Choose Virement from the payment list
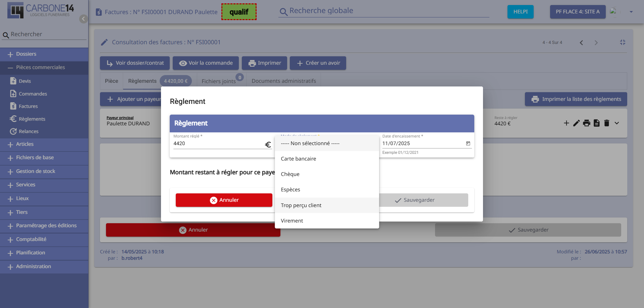 (292, 221)
